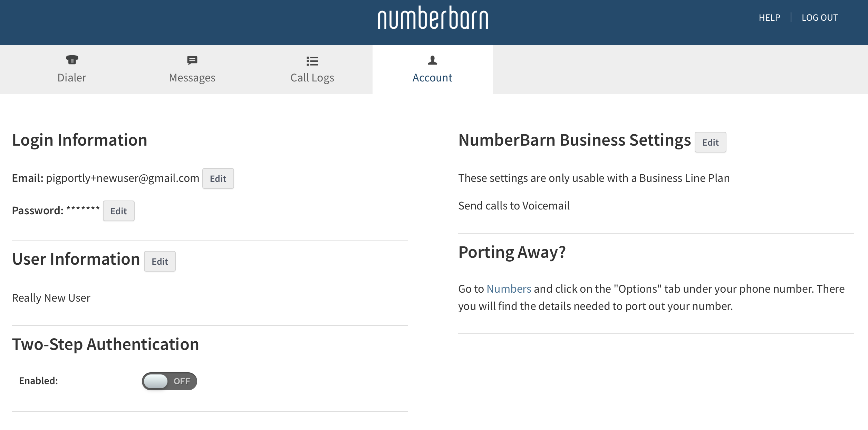Viewport: 868px width, 430px height.
Task: Switch to the Messages tab
Action: tap(192, 78)
